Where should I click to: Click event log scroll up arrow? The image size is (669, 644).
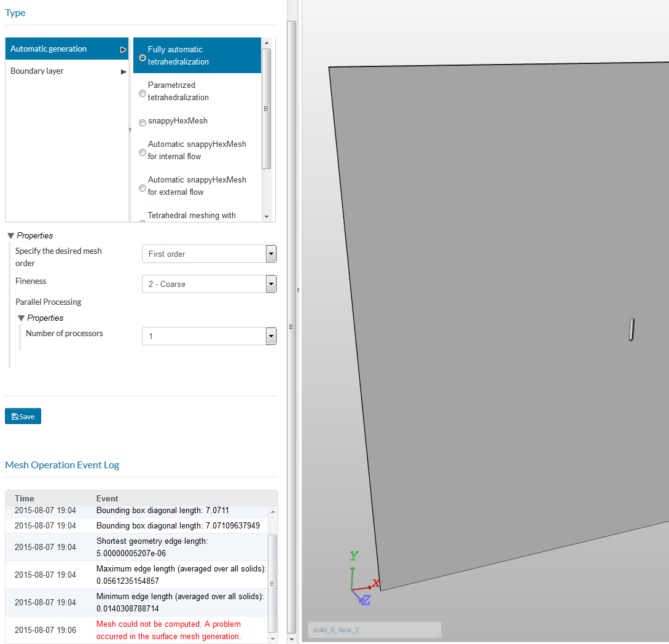(273, 512)
